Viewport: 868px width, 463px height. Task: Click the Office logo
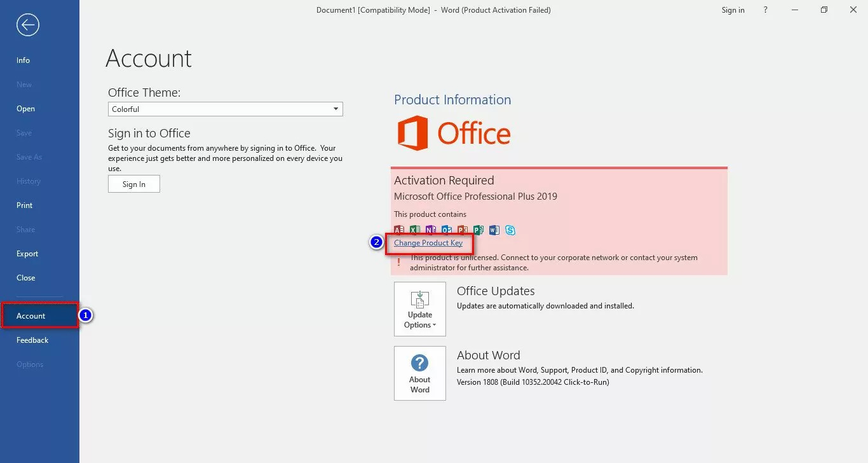[454, 134]
